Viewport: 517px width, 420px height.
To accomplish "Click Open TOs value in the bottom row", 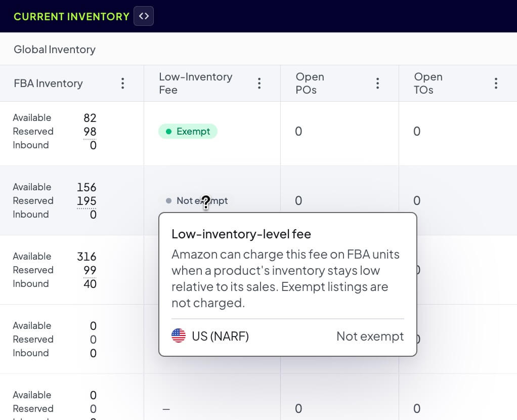I will 417,408.
